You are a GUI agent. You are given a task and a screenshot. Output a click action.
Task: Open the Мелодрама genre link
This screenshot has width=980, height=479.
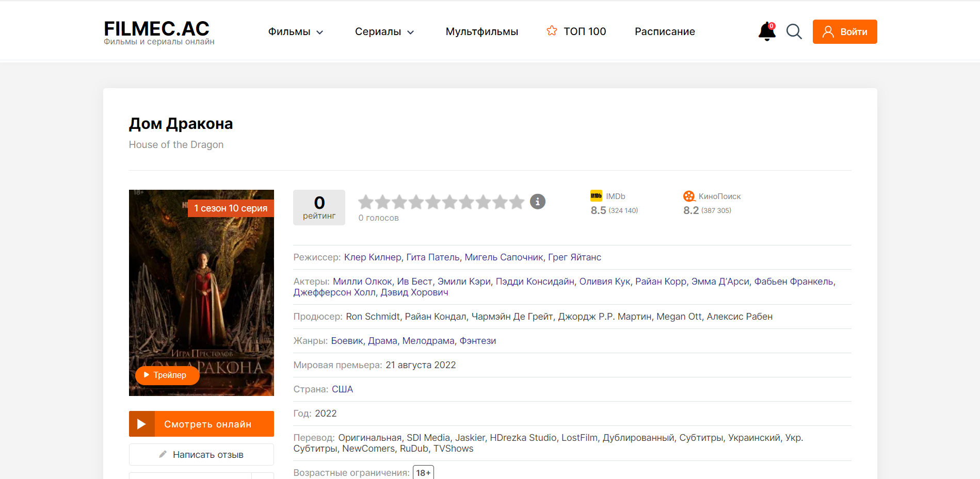tap(428, 341)
